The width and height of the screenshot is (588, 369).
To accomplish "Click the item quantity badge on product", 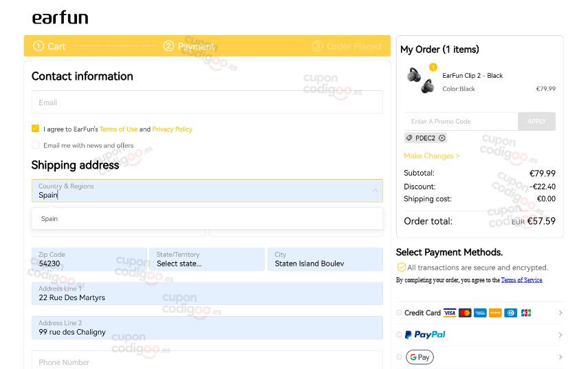I will 433,67.
